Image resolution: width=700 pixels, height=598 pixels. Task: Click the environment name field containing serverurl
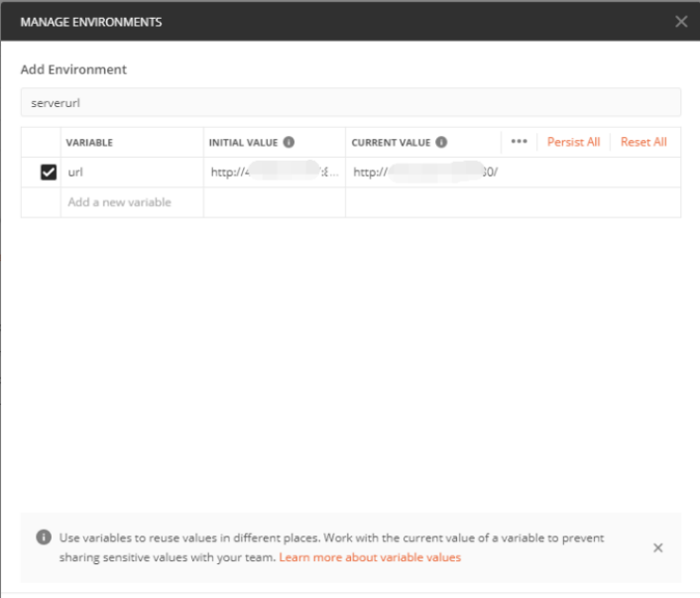click(x=350, y=103)
